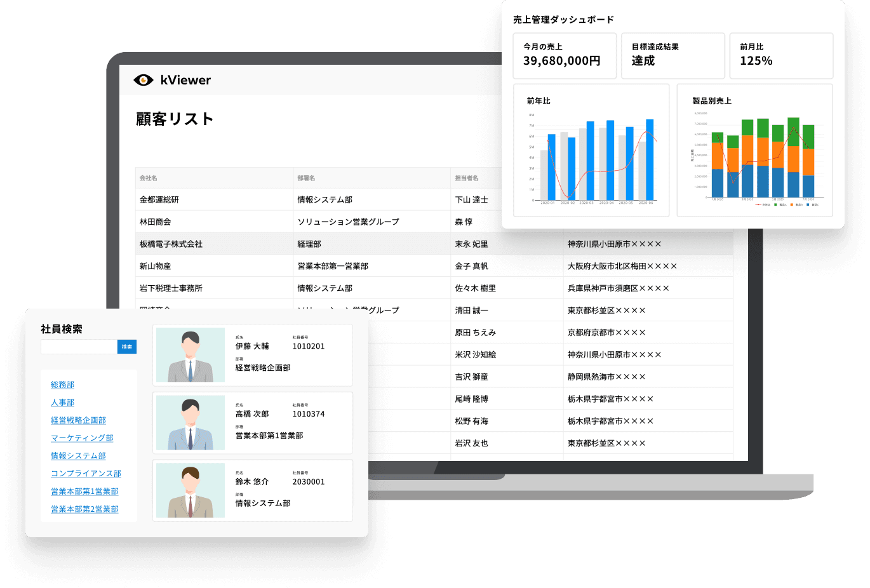Open the コンプライアンス部 link

click(85, 474)
